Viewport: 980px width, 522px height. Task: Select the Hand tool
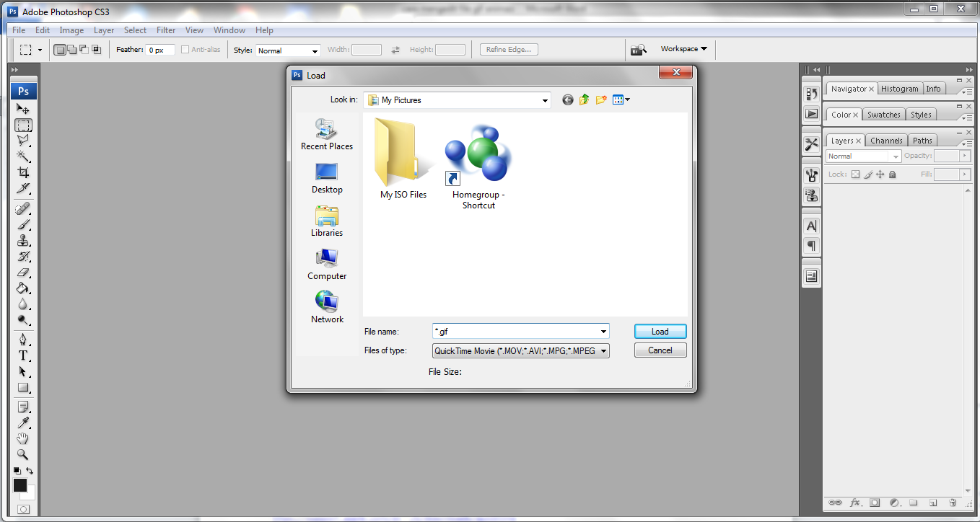pos(23,438)
